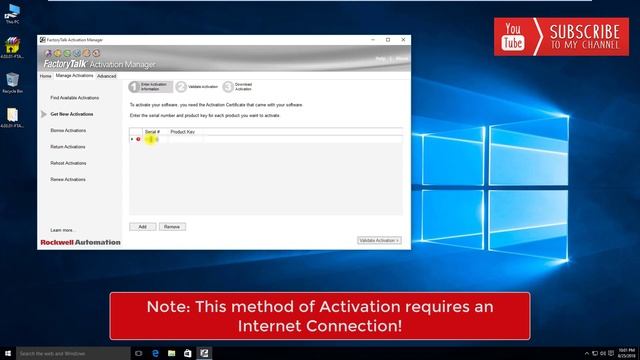This screenshot has height=360, width=640.
Task: Open File Explorer from the taskbar
Action: [x=171, y=353]
